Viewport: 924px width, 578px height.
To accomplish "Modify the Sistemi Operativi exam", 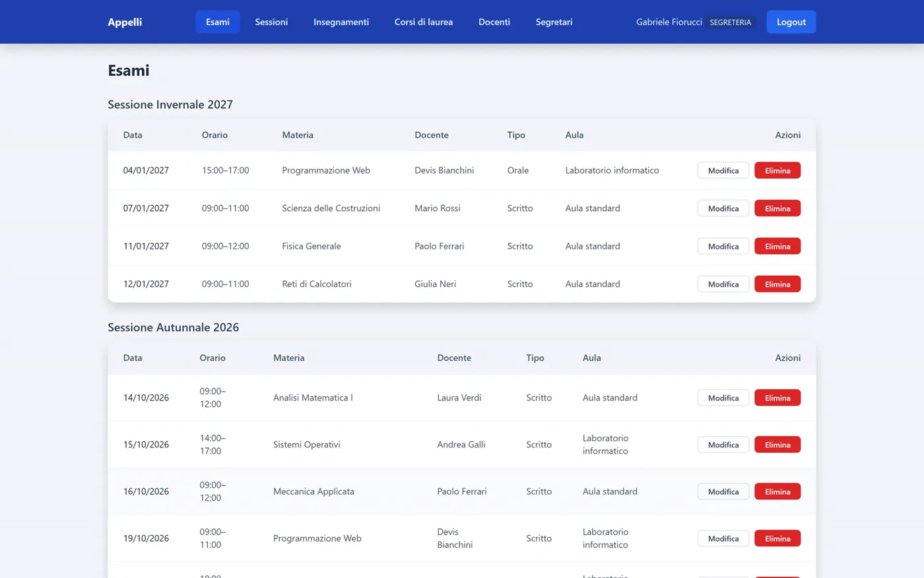I will coord(723,445).
